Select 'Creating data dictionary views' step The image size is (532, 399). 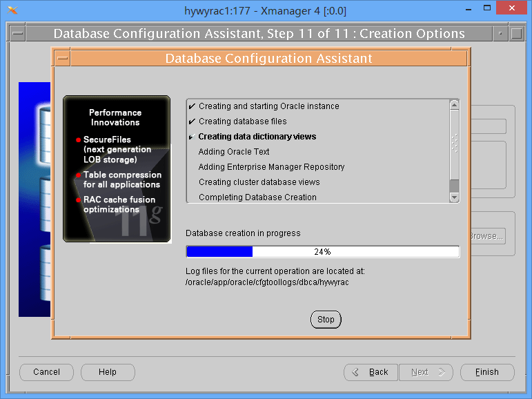(257, 137)
